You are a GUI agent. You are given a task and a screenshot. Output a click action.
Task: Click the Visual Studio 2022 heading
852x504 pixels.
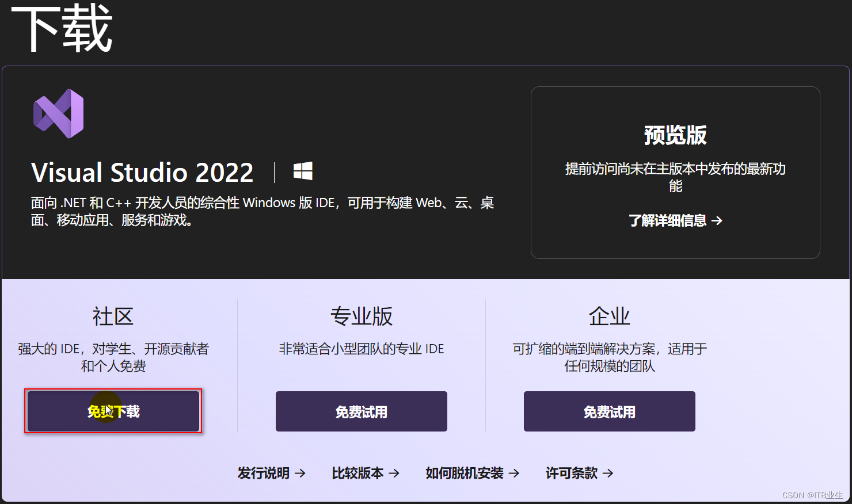[x=142, y=172]
